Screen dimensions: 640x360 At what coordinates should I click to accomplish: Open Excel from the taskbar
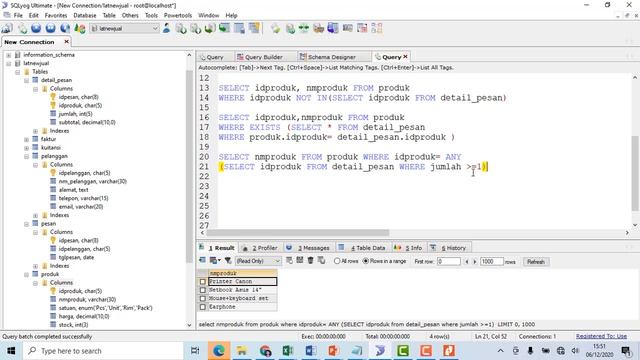point(288,351)
